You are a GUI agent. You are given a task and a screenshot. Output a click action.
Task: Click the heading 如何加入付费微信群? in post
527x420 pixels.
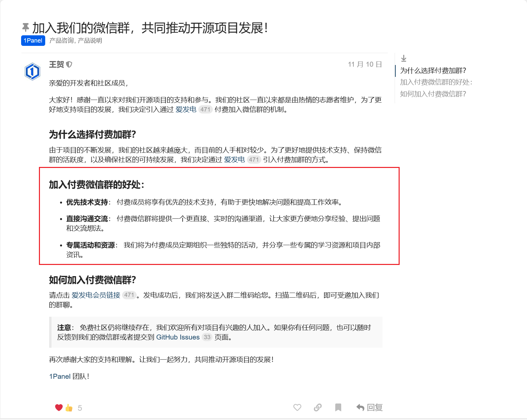click(x=92, y=280)
